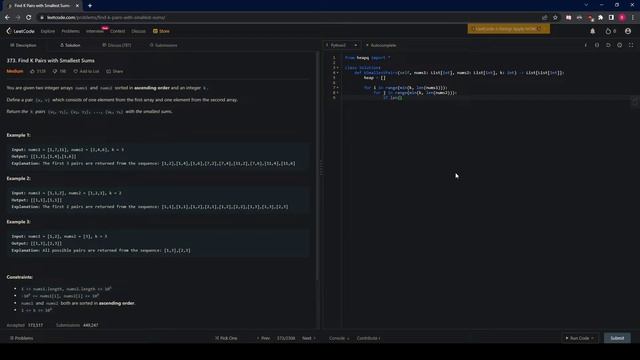640x360 pixels.
Task: Switch to the Description tab
Action: [x=23, y=45]
